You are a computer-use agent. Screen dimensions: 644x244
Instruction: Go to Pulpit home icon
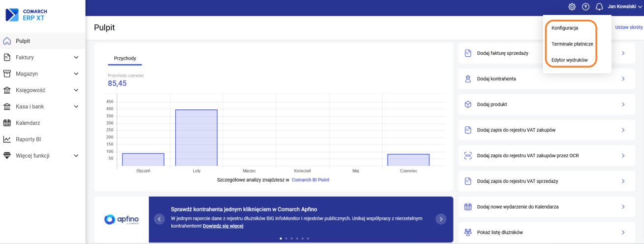(x=7, y=41)
